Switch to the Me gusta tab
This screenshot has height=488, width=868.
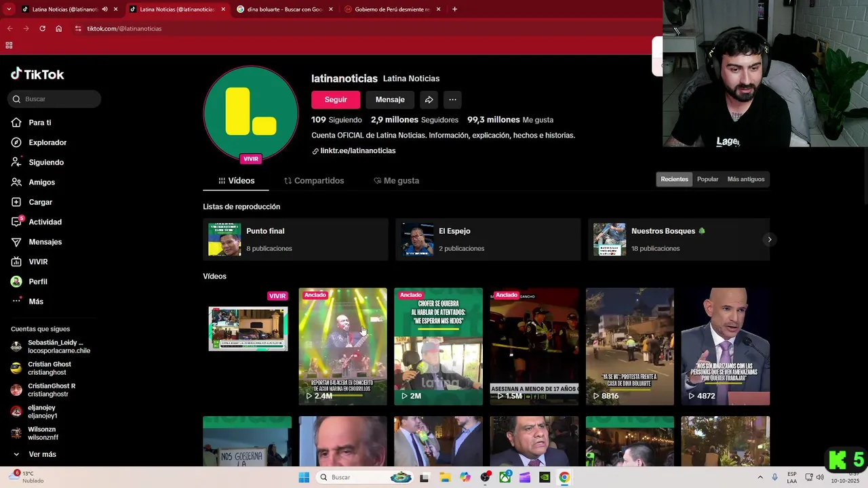396,181
